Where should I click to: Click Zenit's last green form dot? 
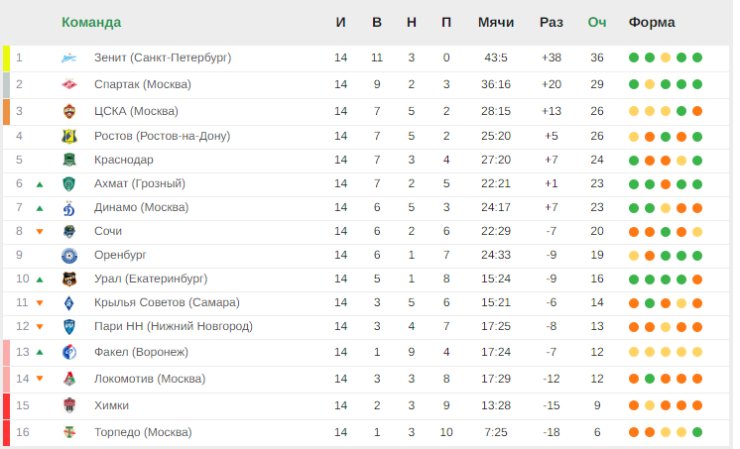[x=697, y=58]
